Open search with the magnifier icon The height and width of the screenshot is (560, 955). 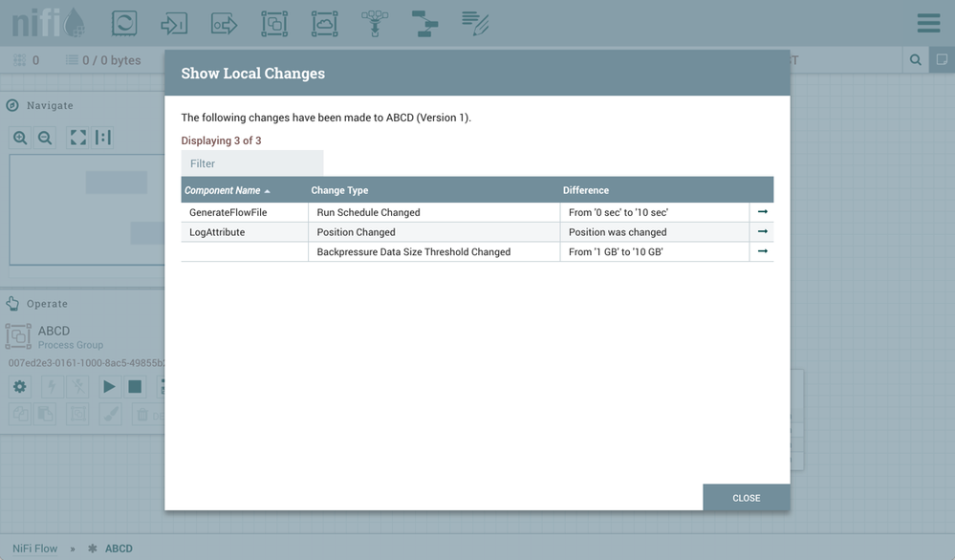pyautogui.click(x=915, y=58)
